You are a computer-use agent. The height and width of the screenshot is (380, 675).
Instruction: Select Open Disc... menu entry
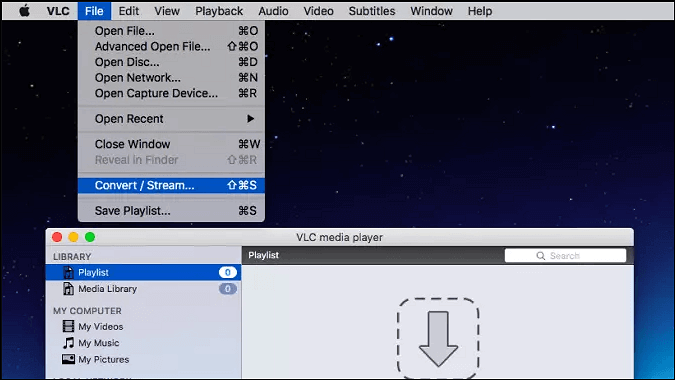(x=171, y=62)
